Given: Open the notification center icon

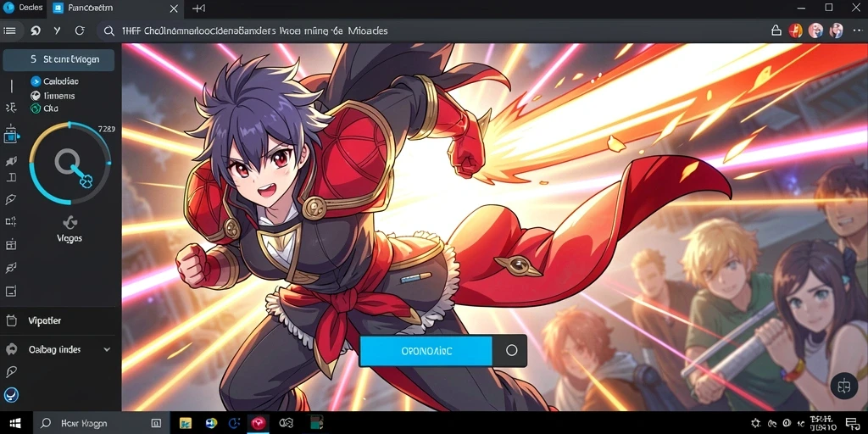Looking at the screenshot, I should tap(853, 423).
